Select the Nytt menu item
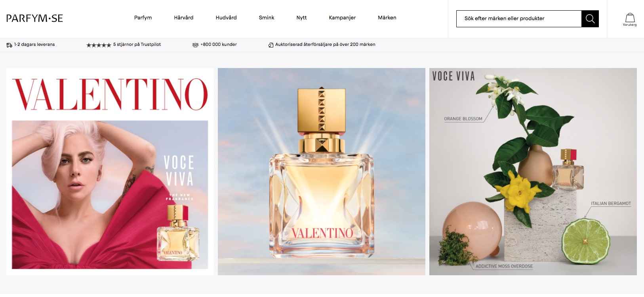 301,18
